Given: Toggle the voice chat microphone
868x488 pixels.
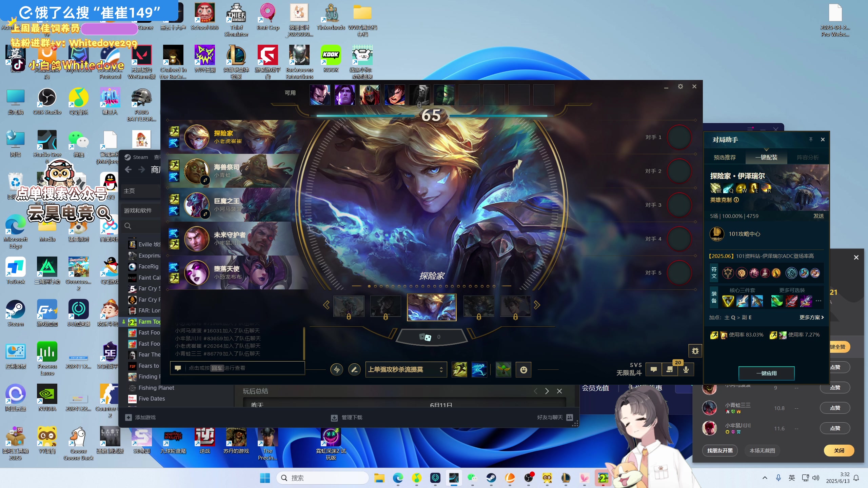Looking at the screenshot, I should pyautogui.click(x=686, y=369).
